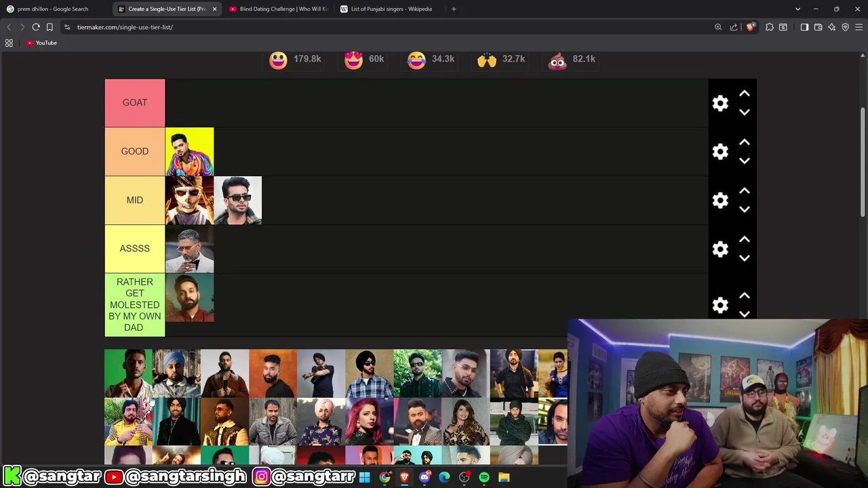Reload the current page

pos(36,27)
